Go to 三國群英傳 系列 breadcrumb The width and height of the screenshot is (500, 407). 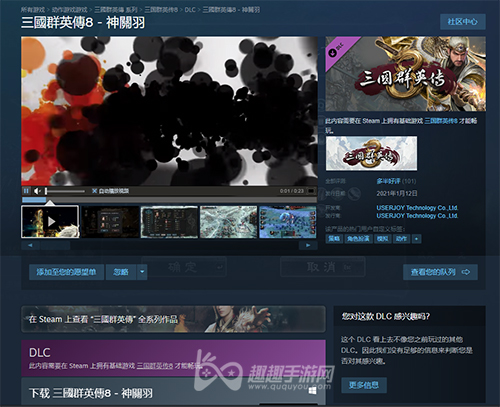[x=116, y=10]
